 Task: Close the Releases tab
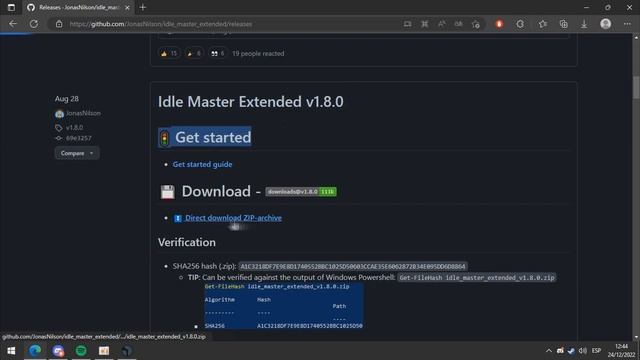click(x=127, y=7)
